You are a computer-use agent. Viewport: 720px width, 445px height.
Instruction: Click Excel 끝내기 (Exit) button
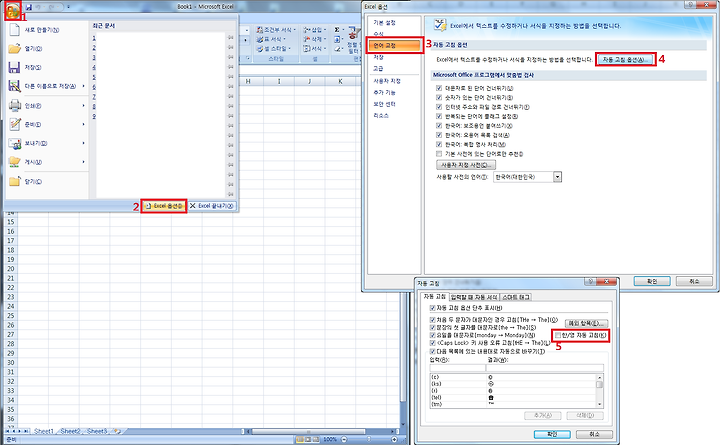click(x=212, y=206)
